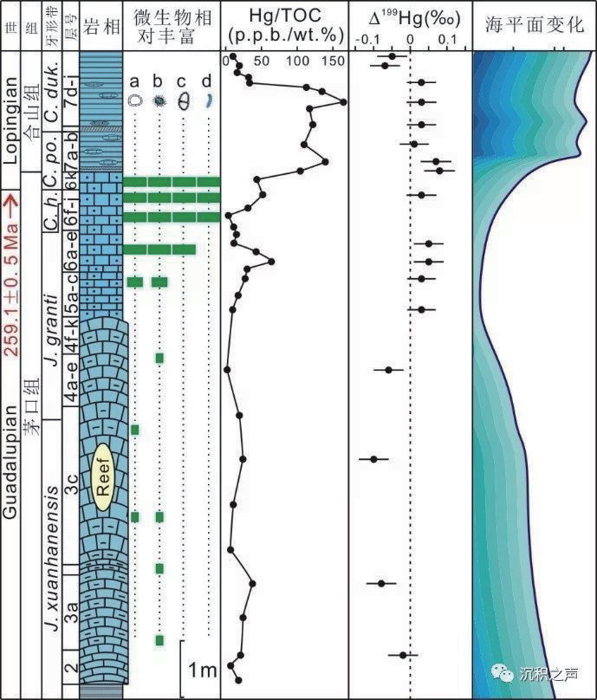Click the ring-shaped microfossil icon under c
Screen dimensions: 597x700
pyautogui.click(x=183, y=100)
